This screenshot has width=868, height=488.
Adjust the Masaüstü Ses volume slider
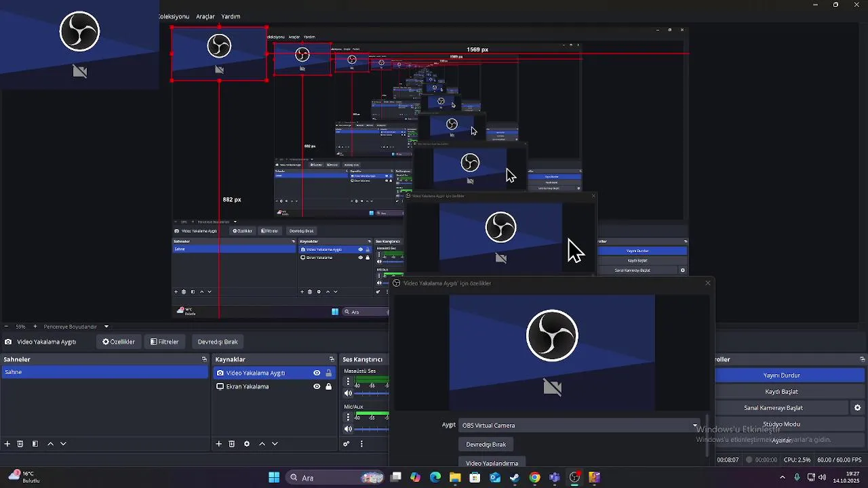point(372,393)
